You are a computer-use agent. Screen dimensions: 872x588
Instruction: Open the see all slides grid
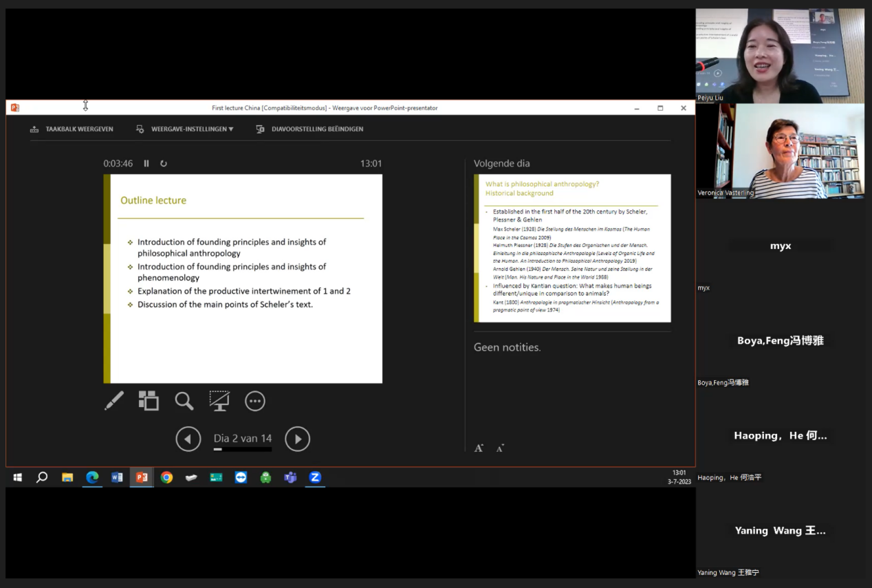pyautogui.click(x=149, y=401)
